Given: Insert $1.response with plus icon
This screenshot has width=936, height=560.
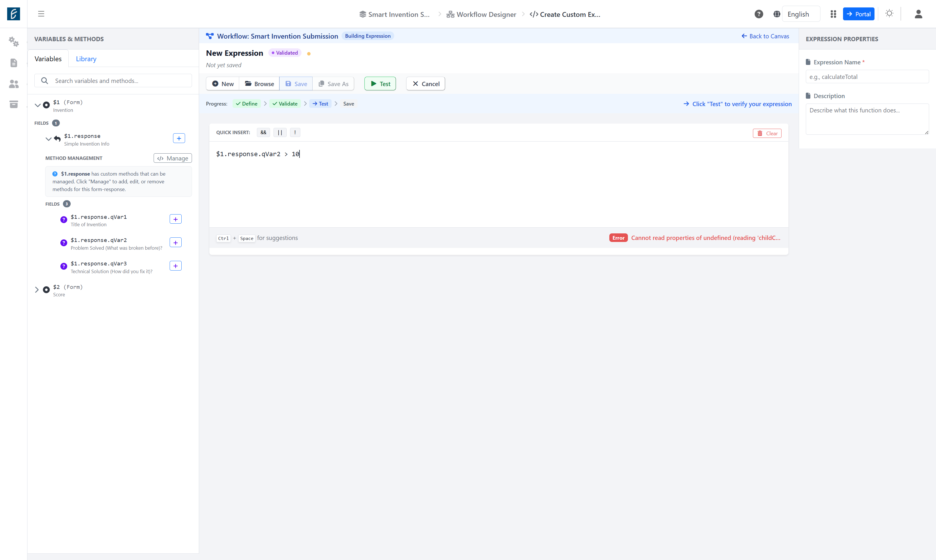Looking at the screenshot, I should [179, 138].
